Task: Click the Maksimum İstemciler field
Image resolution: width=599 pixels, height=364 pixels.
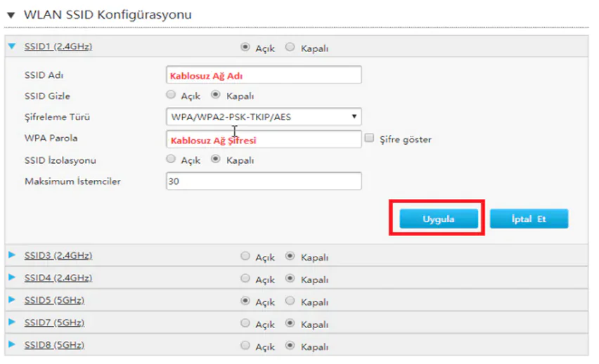Action: pyautogui.click(x=264, y=181)
